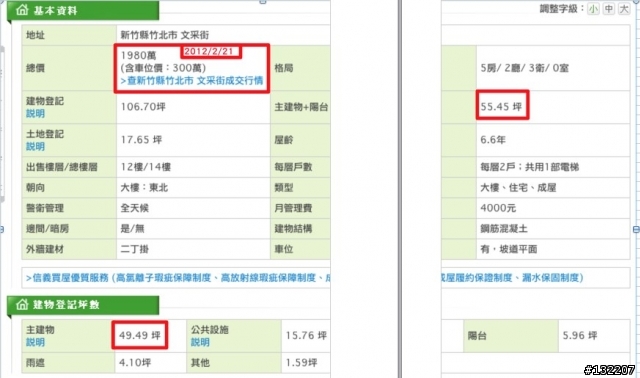640x378 pixels.
Task: Select building registration value 106.70坪
Action: 143,107
